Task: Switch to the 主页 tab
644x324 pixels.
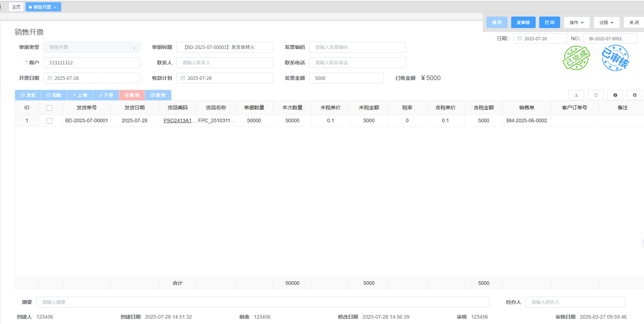Action: (x=16, y=7)
